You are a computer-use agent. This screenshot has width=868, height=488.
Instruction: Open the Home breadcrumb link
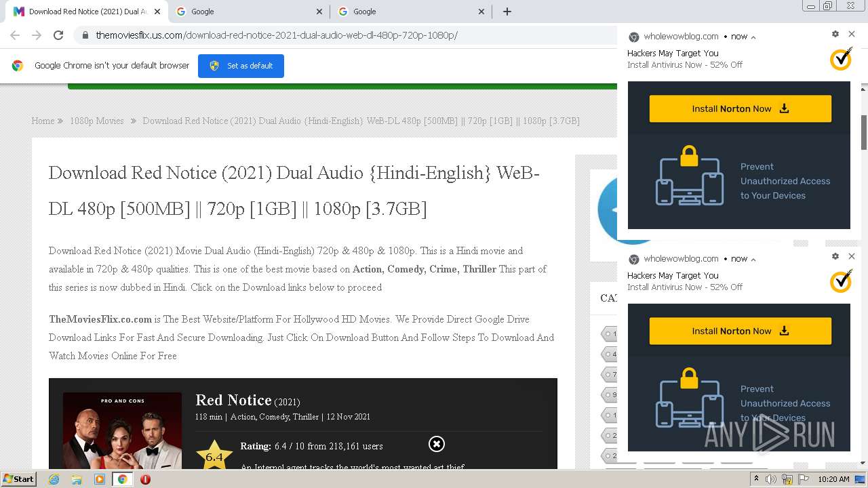pyautogui.click(x=43, y=121)
